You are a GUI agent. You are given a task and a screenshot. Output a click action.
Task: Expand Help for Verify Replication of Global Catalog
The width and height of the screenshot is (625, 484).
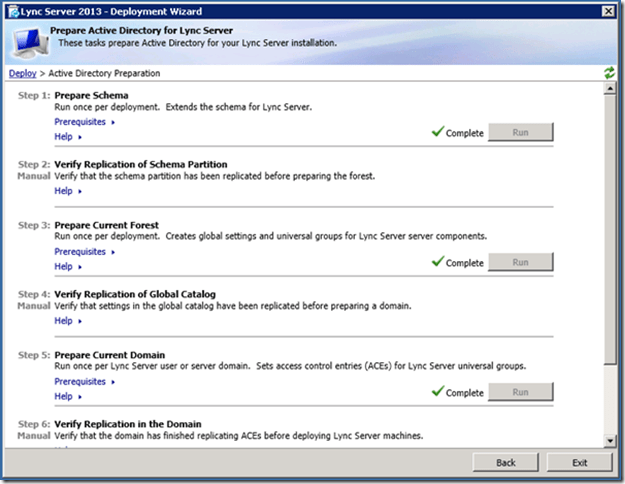67,321
